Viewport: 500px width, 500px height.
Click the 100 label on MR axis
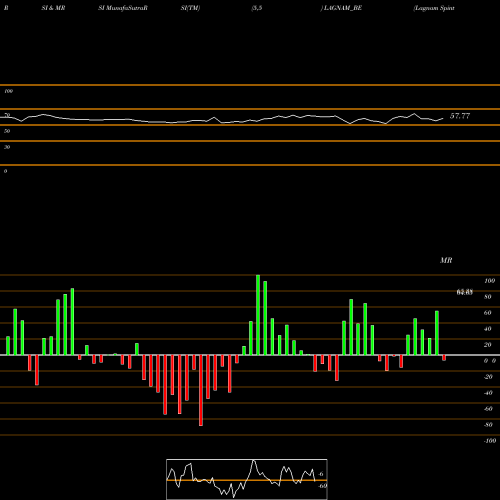point(489,281)
